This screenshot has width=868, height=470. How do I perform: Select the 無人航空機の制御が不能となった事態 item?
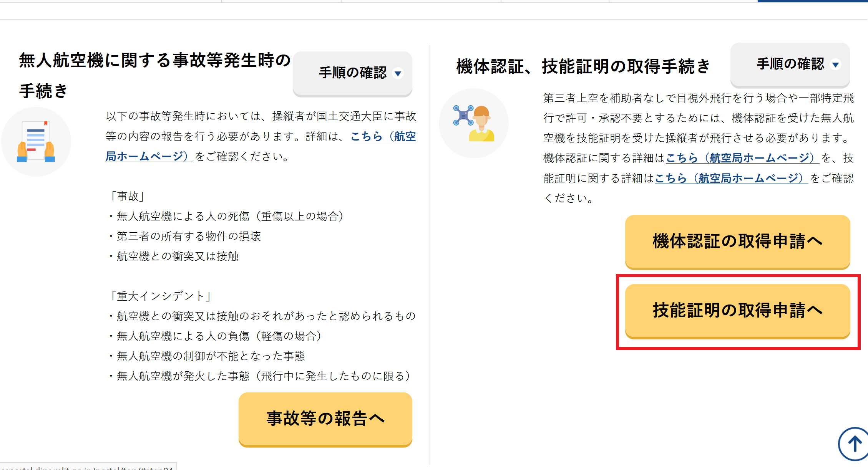(x=211, y=356)
